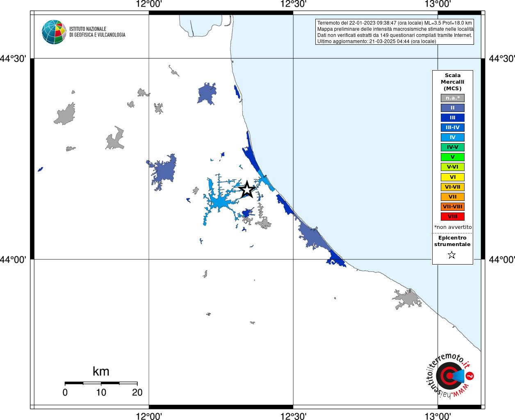This screenshot has height=420, width=515.
Task: Click the '*non avvertito' legend note
Action: pyautogui.click(x=453, y=227)
